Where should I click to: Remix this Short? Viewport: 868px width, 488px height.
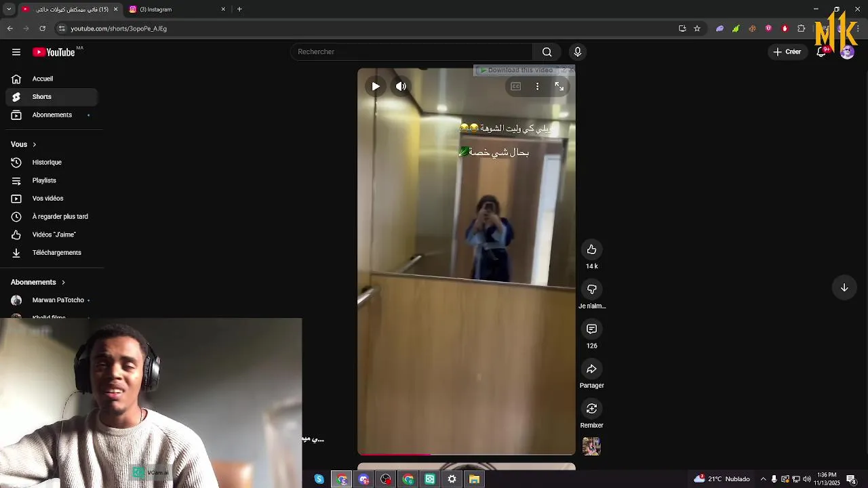[591, 409]
